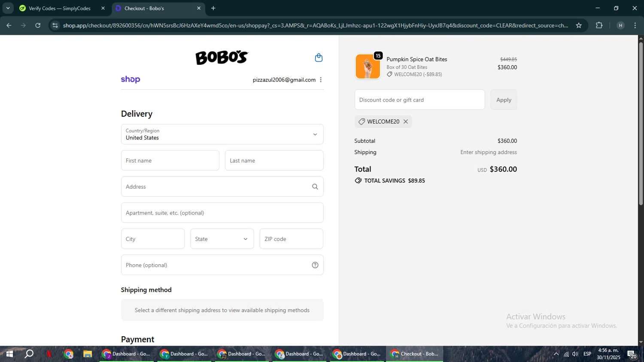Click Apartment, suite, etc. field
This screenshot has height=362, width=644.
[222, 213]
